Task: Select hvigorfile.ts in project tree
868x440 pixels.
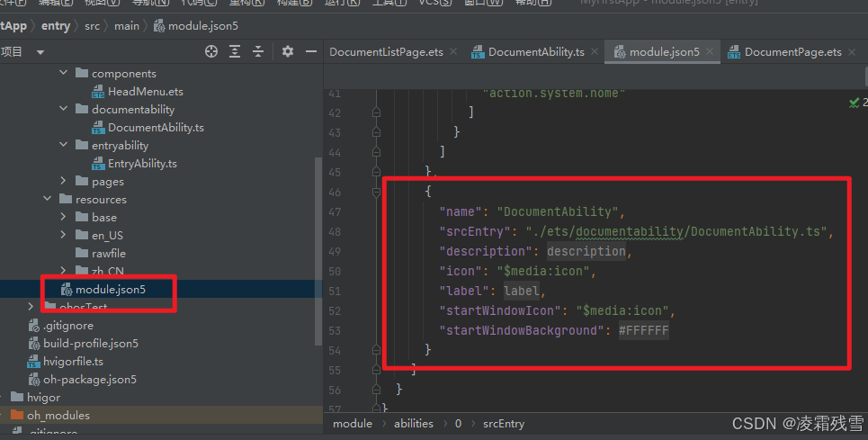Action: 73,362
